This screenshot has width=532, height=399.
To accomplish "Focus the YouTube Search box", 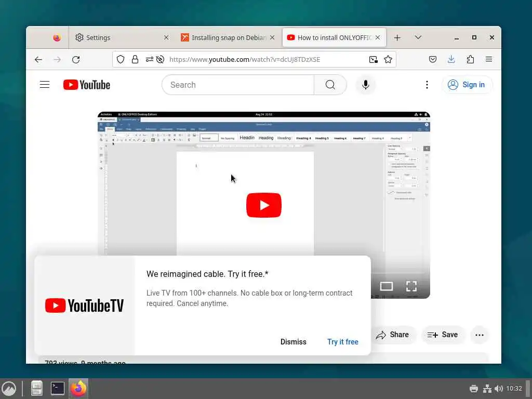I will (238, 85).
